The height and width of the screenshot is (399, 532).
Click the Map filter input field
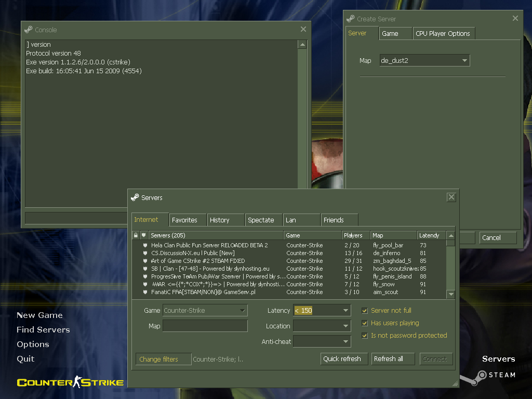(x=205, y=326)
